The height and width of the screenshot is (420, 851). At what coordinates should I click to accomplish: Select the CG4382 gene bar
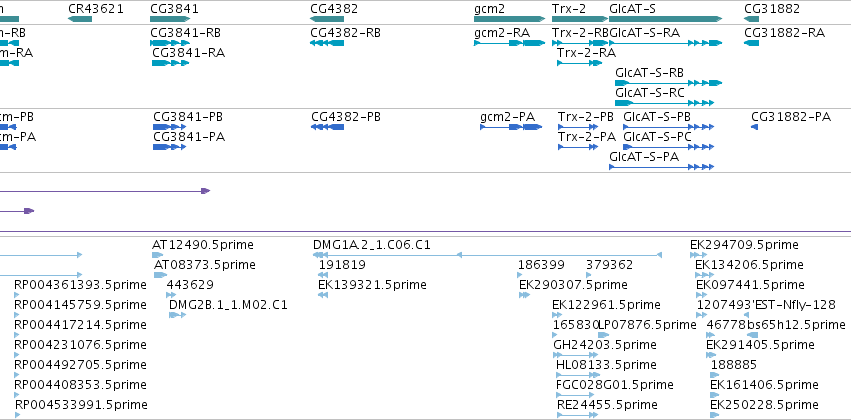click(327, 19)
